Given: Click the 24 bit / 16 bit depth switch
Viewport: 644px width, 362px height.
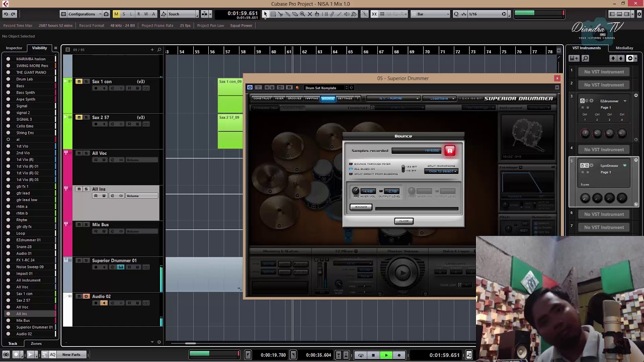Looking at the screenshot, I should 404,168.
